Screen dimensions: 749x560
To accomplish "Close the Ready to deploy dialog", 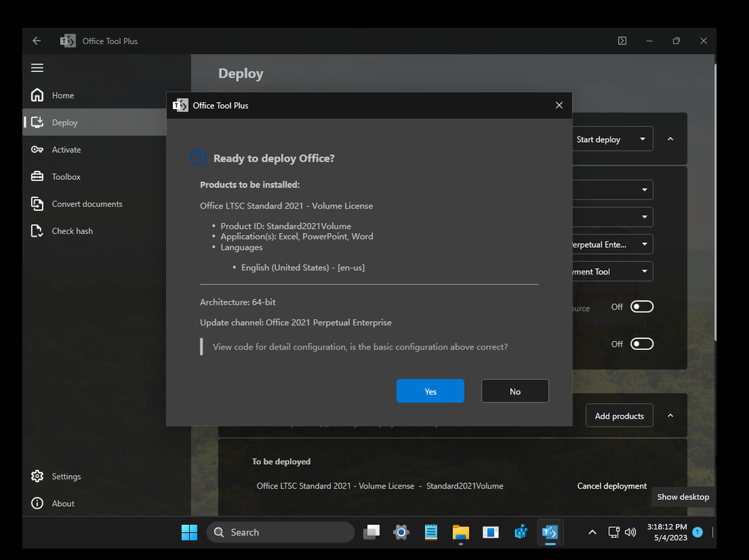I will (559, 105).
